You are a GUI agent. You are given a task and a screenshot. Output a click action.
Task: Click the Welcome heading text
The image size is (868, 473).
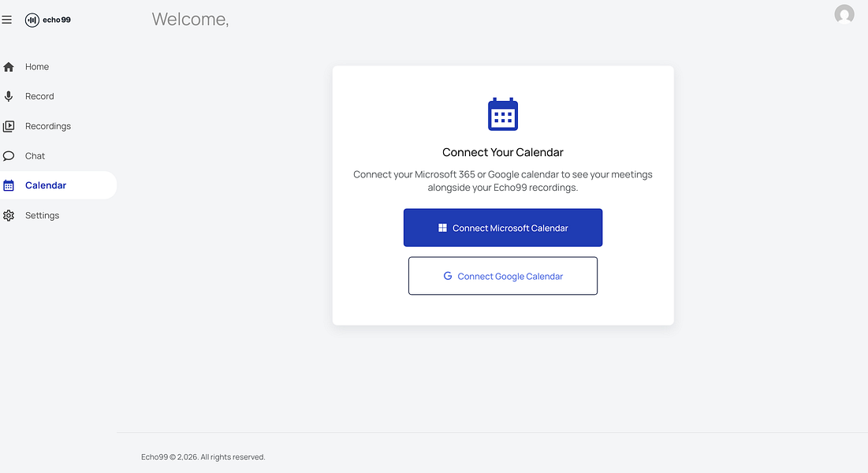190,20
